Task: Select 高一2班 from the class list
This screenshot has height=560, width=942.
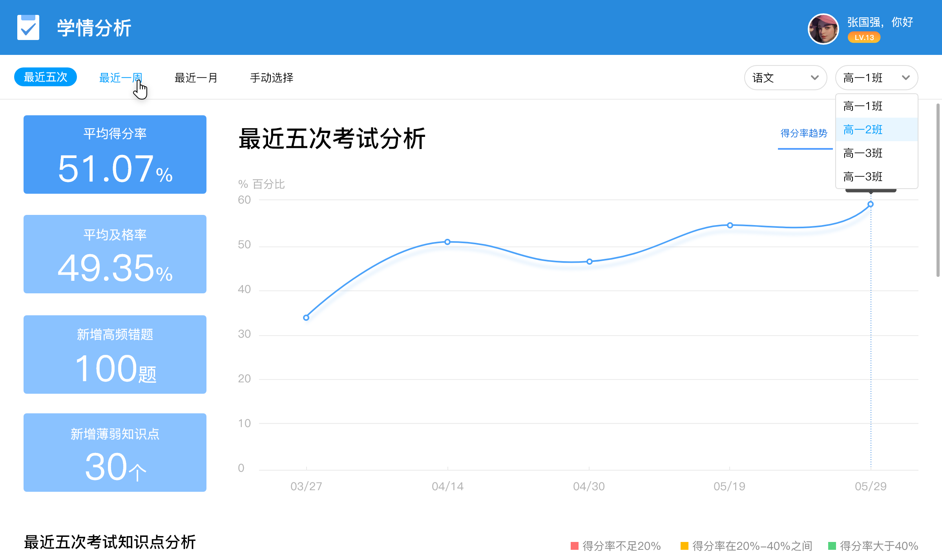Action: tap(863, 129)
